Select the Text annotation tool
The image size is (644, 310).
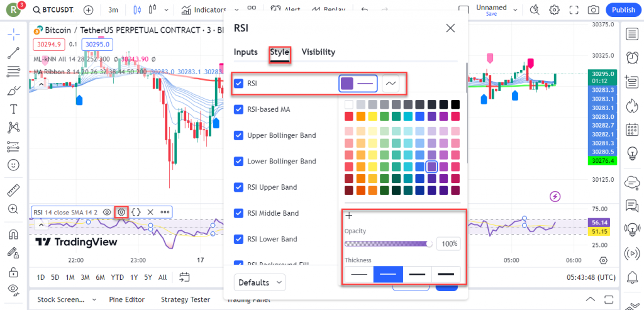click(x=14, y=109)
